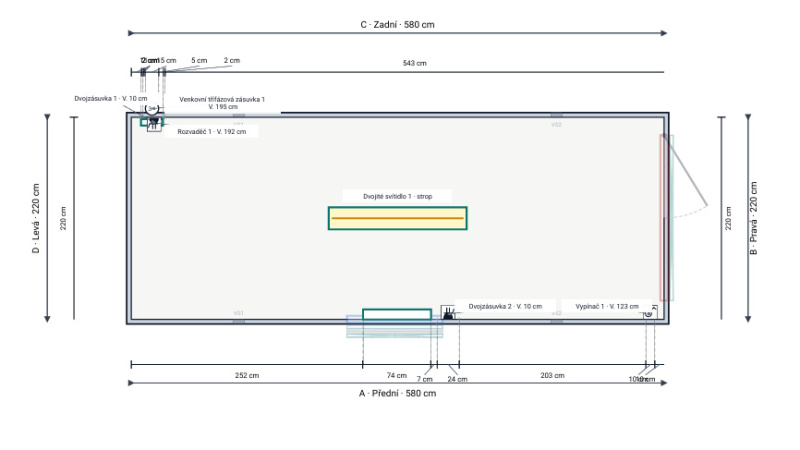Select the green window on front wall
The height and width of the screenshot is (450, 800).
397,314
